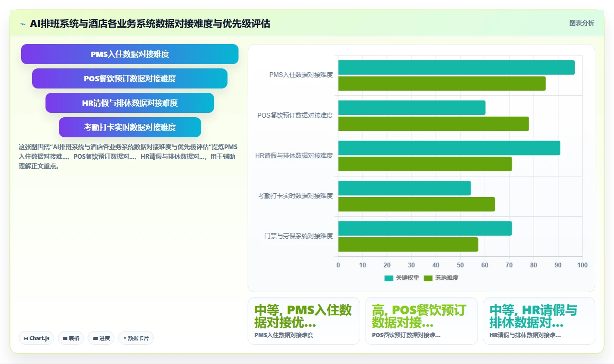This screenshot has height=364, width=614.
Task: Select the 进度 tag chip
Action: tap(101, 338)
